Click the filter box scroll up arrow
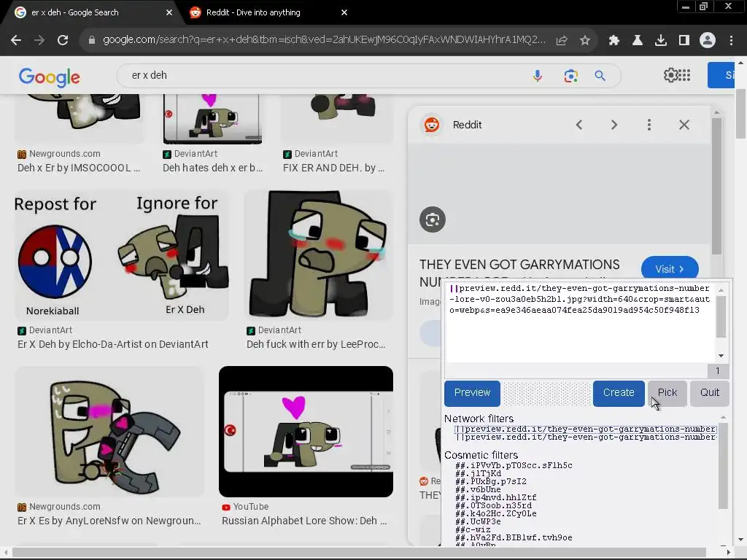This screenshot has width=747, height=560. [721, 289]
